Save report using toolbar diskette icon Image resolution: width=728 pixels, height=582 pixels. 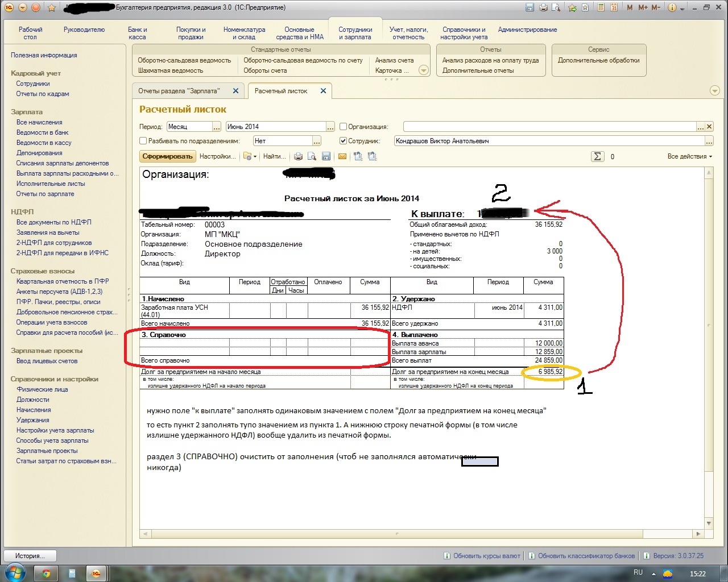tap(326, 156)
